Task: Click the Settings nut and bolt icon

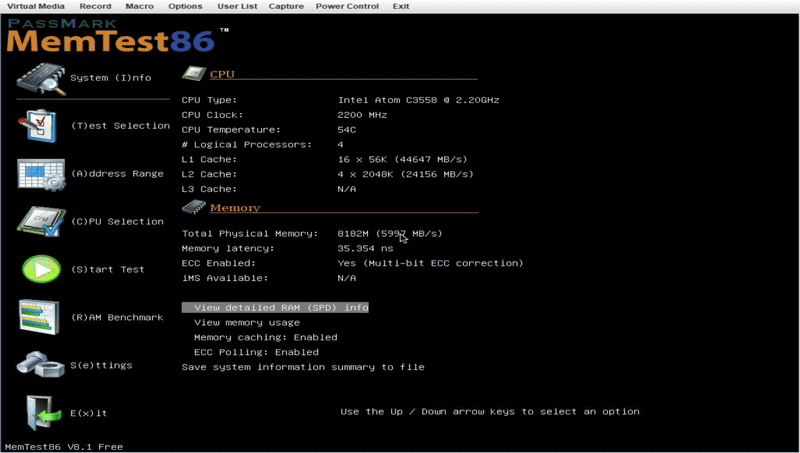Action: 40,364
